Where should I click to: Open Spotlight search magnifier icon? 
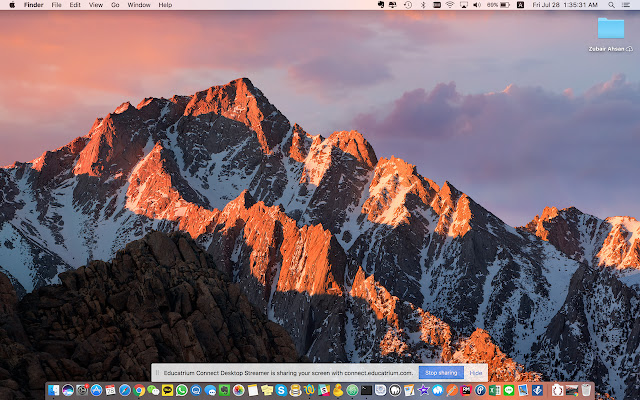pyautogui.click(x=611, y=5)
